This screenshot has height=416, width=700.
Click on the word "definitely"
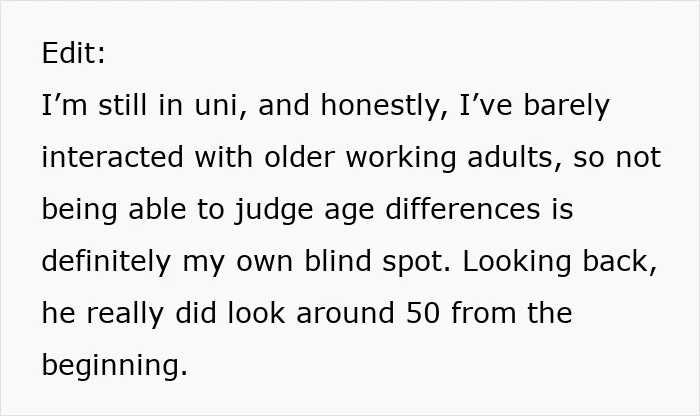pos(106,262)
